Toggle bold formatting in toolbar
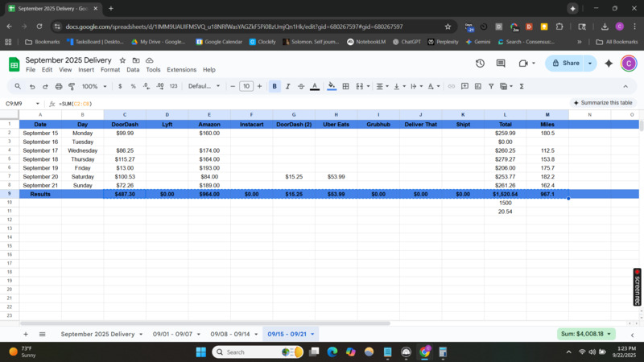This screenshot has width=644, height=362. pos(275,86)
